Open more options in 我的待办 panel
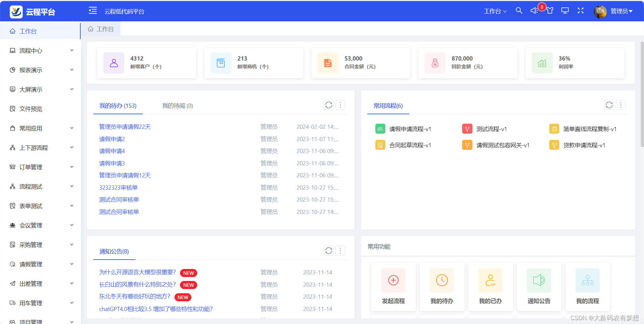The width and height of the screenshot is (644, 324). 340,105
